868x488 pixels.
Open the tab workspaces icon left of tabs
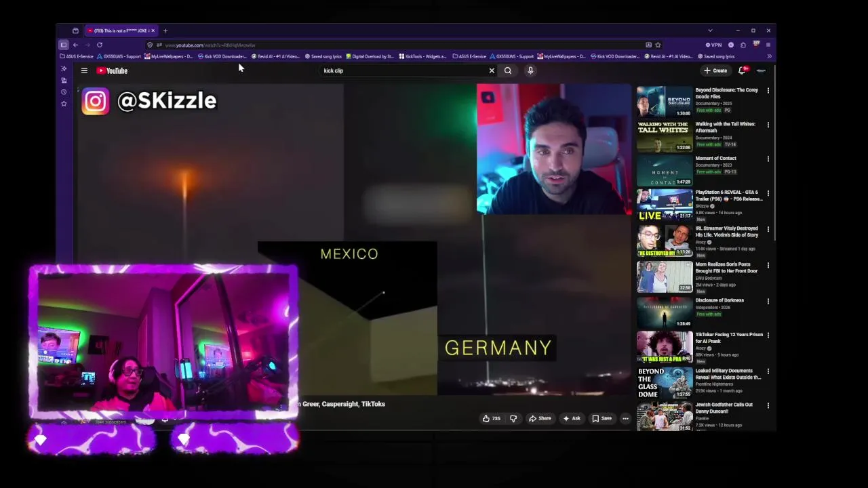[75, 30]
